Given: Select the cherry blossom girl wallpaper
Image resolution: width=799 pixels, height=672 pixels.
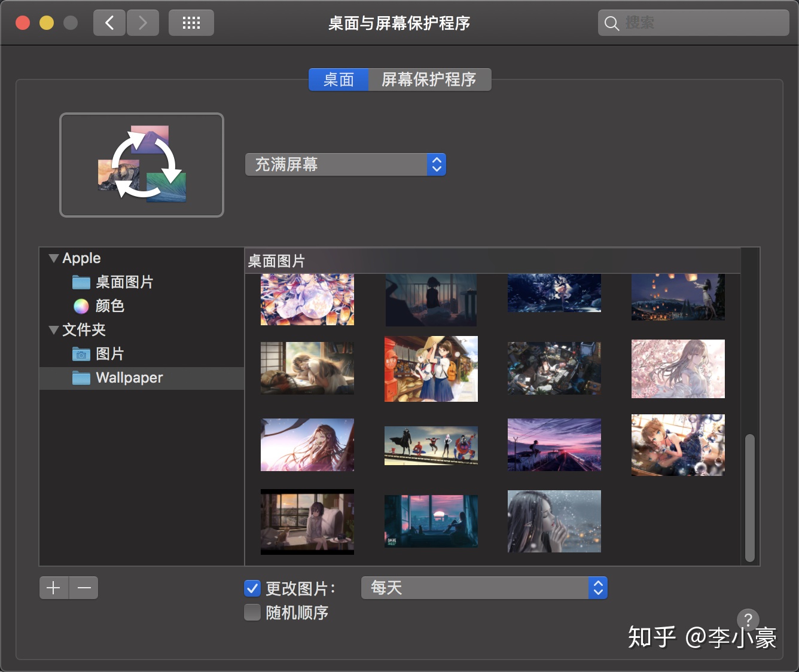Looking at the screenshot, I should [678, 369].
